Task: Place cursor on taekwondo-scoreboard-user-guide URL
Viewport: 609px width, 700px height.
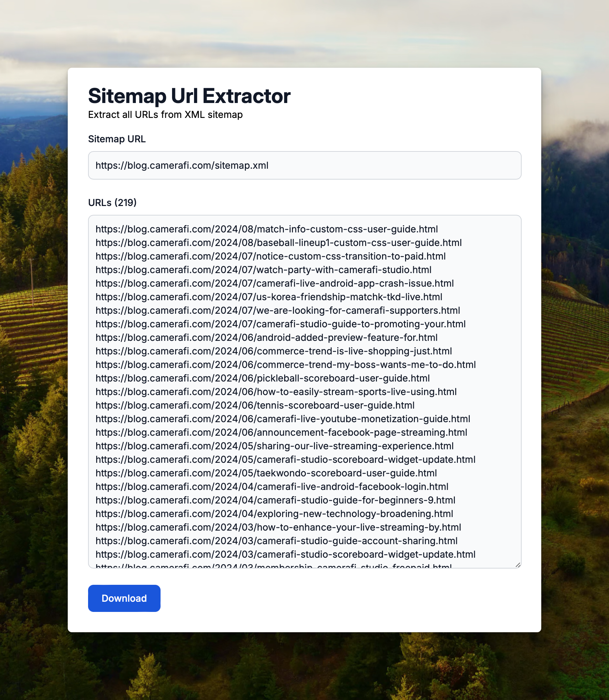Action: point(266,473)
